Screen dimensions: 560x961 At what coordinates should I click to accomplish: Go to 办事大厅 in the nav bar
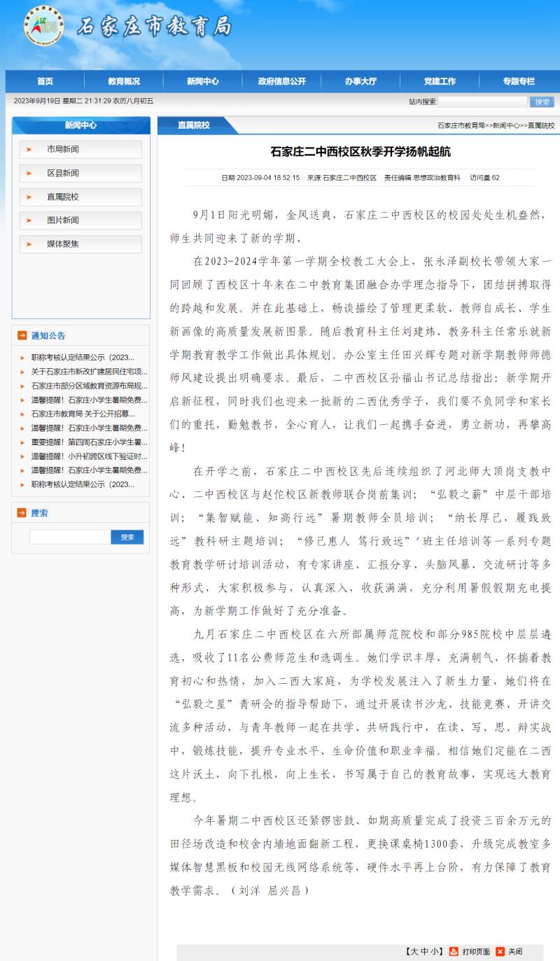pos(360,81)
